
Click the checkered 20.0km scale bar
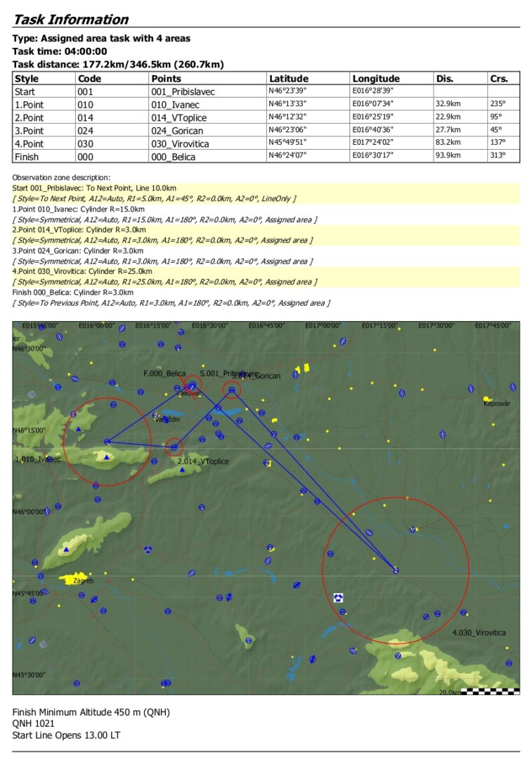point(490,692)
